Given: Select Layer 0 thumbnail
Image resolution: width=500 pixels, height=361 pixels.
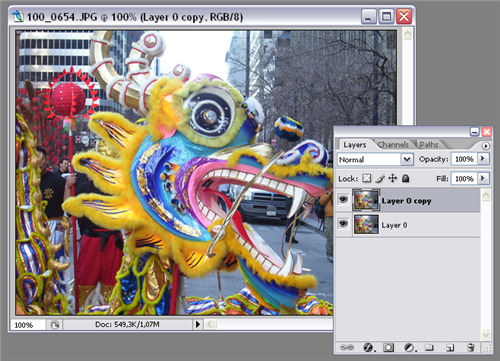Looking at the screenshot, I should tap(366, 224).
